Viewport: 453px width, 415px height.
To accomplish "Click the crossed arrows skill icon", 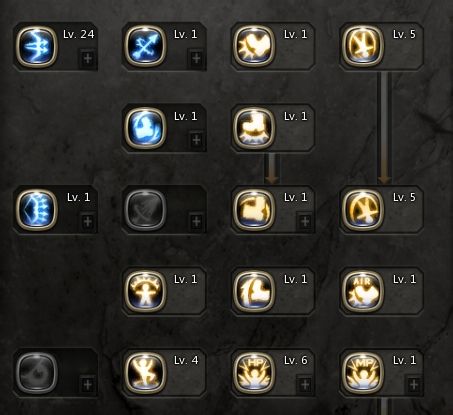I will point(145,47).
